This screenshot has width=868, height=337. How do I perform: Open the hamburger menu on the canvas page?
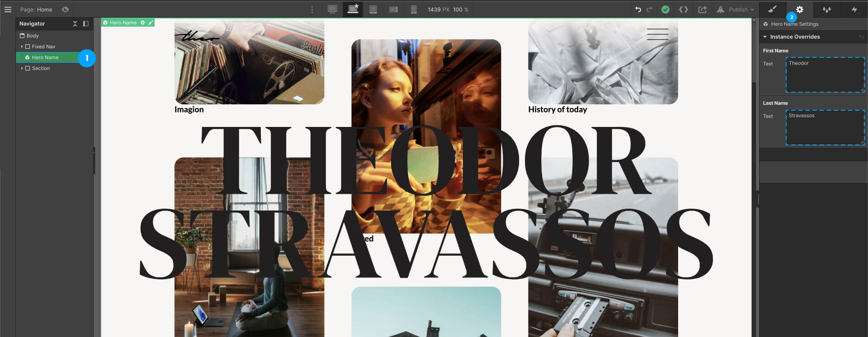(x=657, y=34)
